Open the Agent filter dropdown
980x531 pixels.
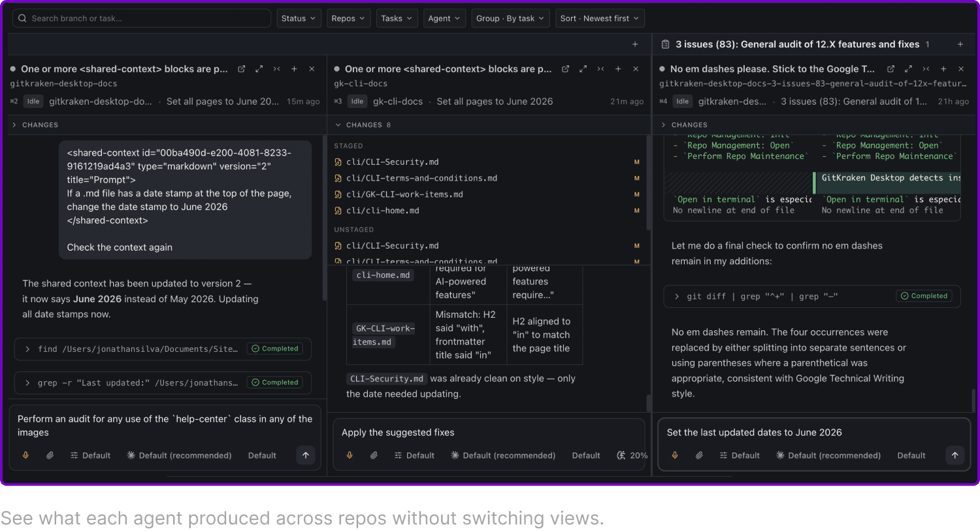pos(444,18)
